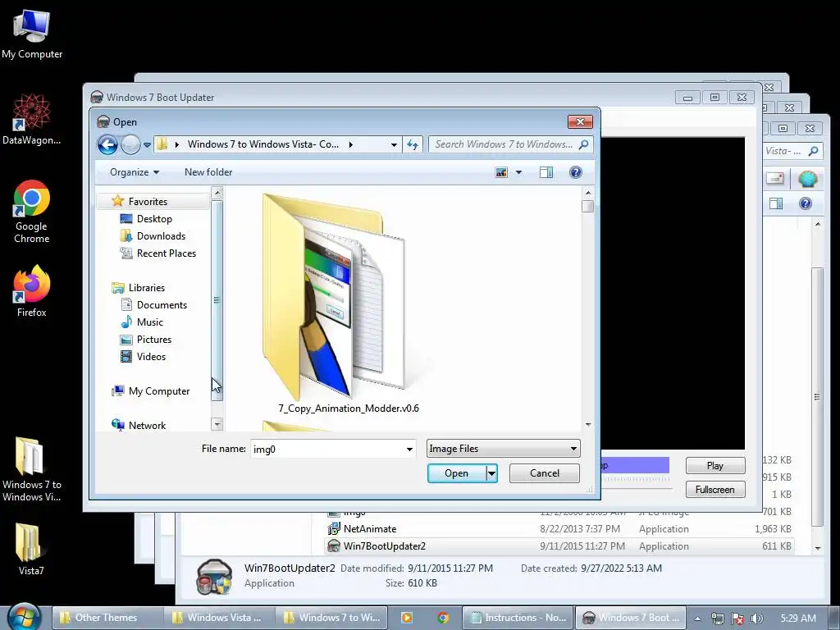Click the volume icon in system tray
The width and height of the screenshot is (840, 630).
click(756, 619)
